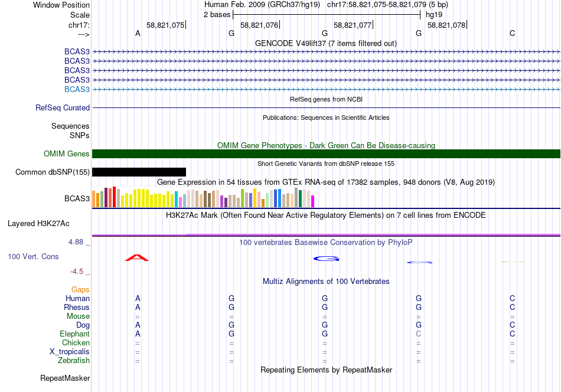Select position label 58,821,075 on ruler
Viewport: 561px width, 392px height.
click(x=165, y=25)
